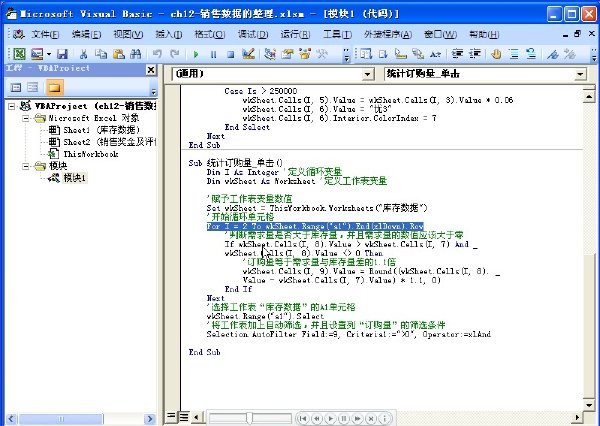Viewport: 600px width, 426px height.
Task: Click the View Code icon in project panel
Action: tap(16, 88)
